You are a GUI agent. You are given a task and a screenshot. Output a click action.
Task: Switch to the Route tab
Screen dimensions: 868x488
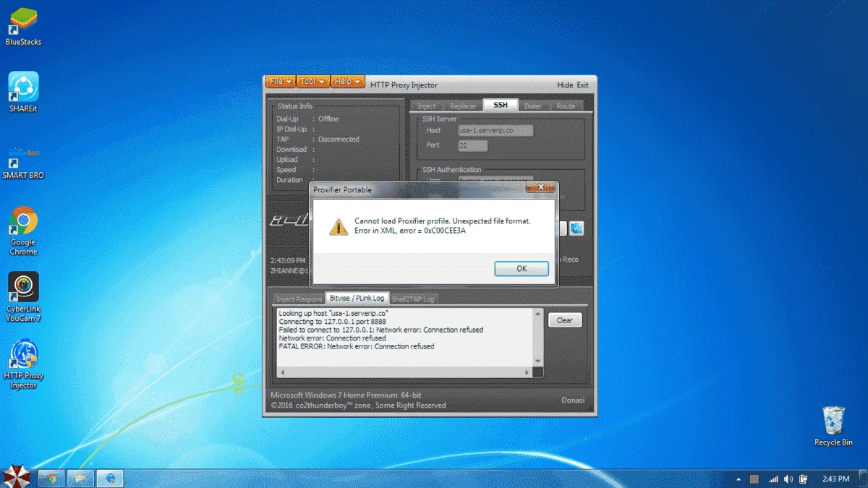click(x=566, y=106)
